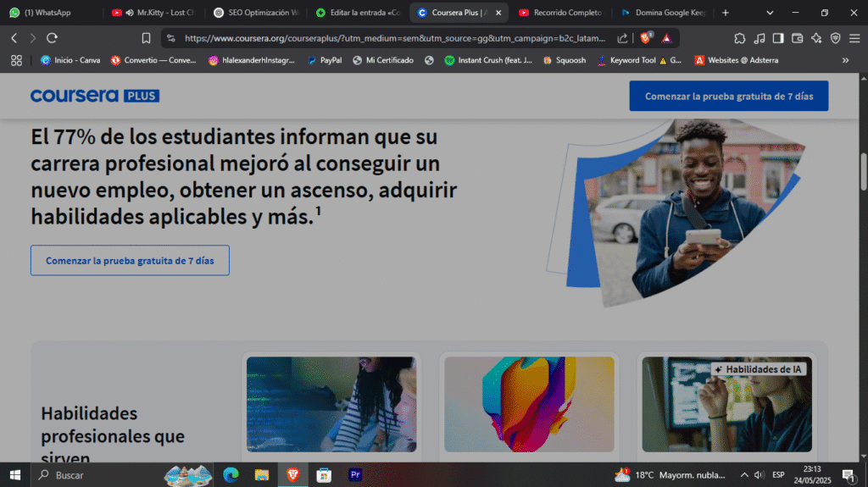
Task: Open Mi Certificado bookmark
Action: [383, 60]
